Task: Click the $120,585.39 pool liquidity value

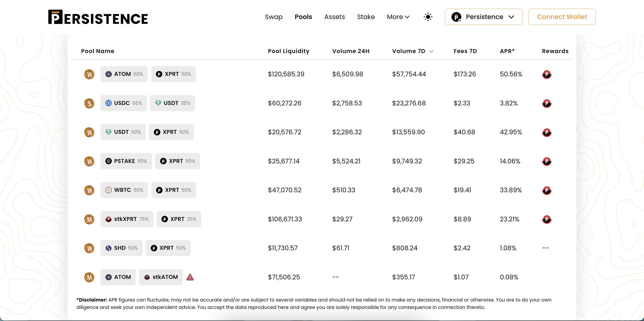Action: (286, 74)
